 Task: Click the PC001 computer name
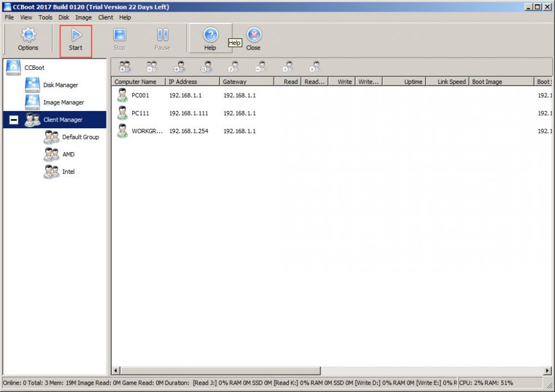(140, 95)
